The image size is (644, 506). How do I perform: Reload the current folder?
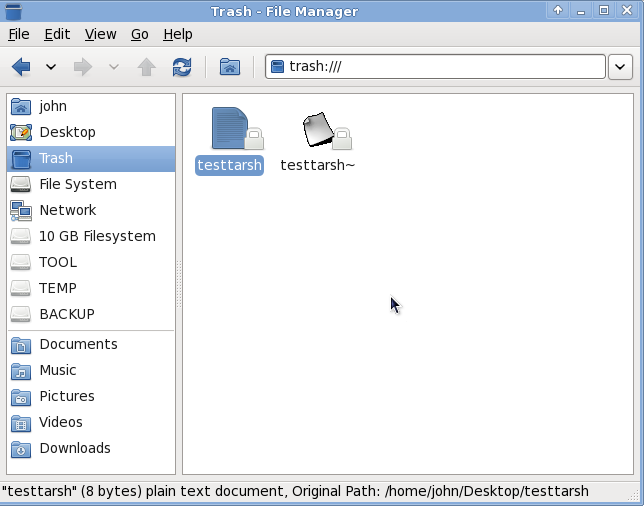pyautogui.click(x=181, y=67)
